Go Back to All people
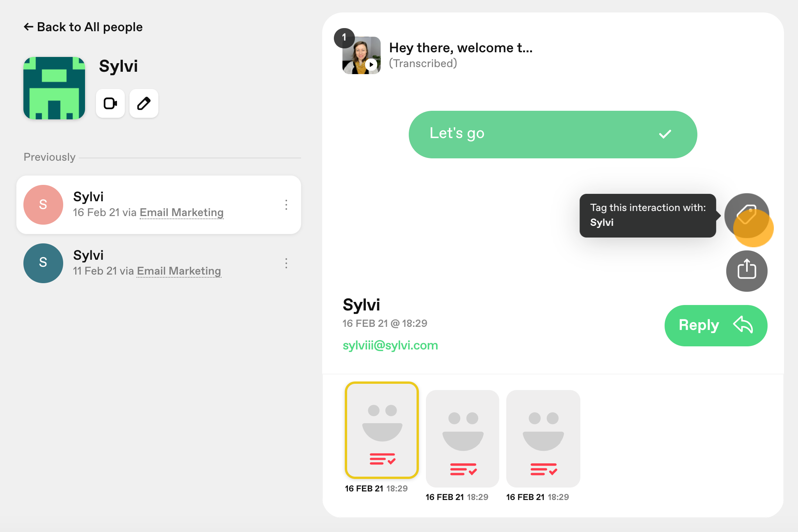Image resolution: width=798 pixels, height=532 pixels. tap(83, 27)
